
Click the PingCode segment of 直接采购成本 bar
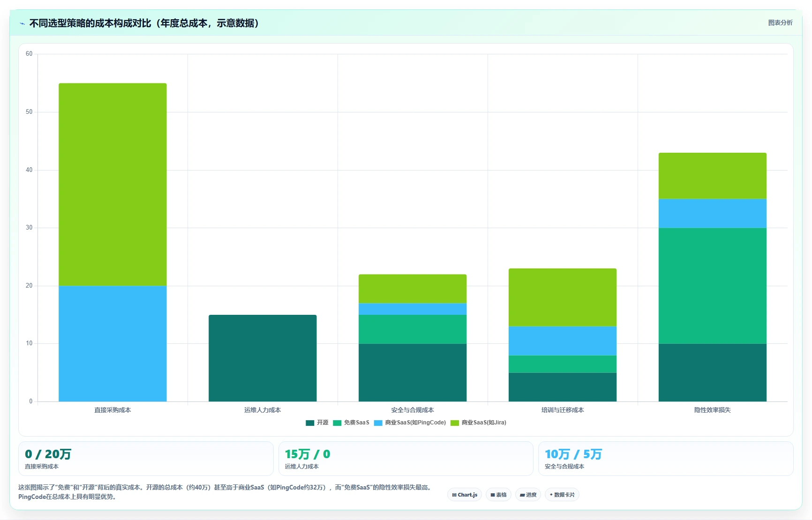tap(113, 343)
